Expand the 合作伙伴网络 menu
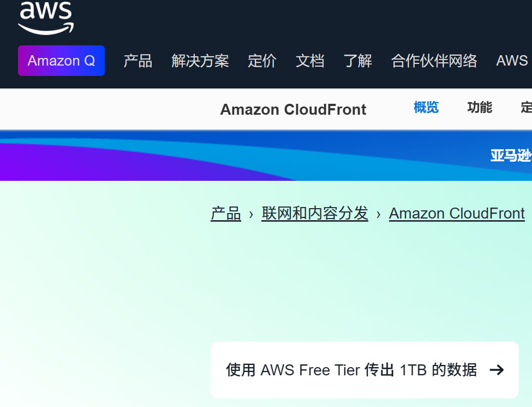 [434, 61]
